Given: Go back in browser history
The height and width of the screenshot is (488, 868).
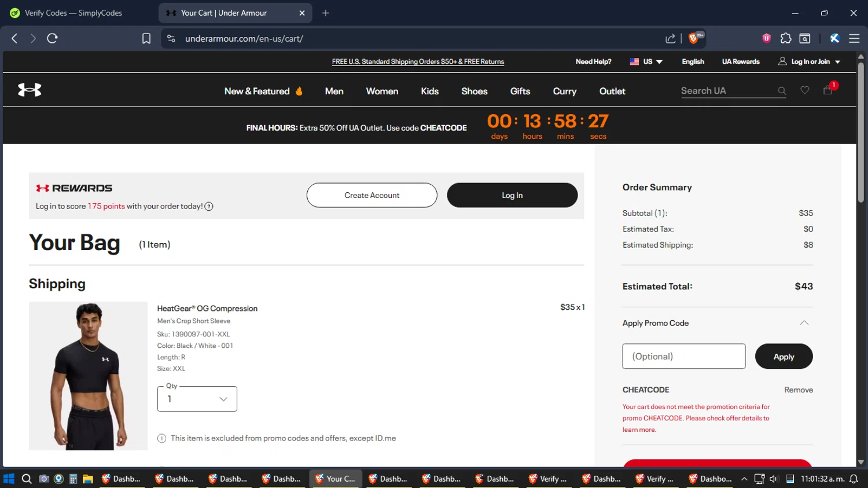Looking at the screenshot, I should coord(14,38).
